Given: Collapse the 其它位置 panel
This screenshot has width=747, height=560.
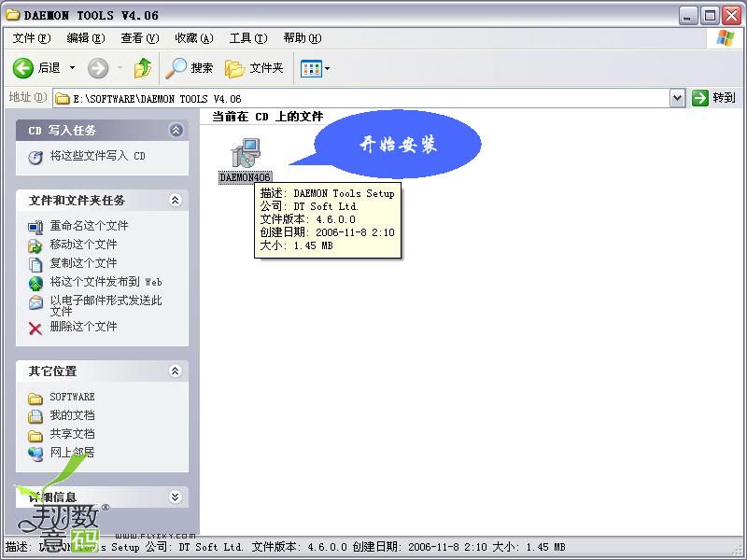Looking at the screenshot, I should [176, 371].
